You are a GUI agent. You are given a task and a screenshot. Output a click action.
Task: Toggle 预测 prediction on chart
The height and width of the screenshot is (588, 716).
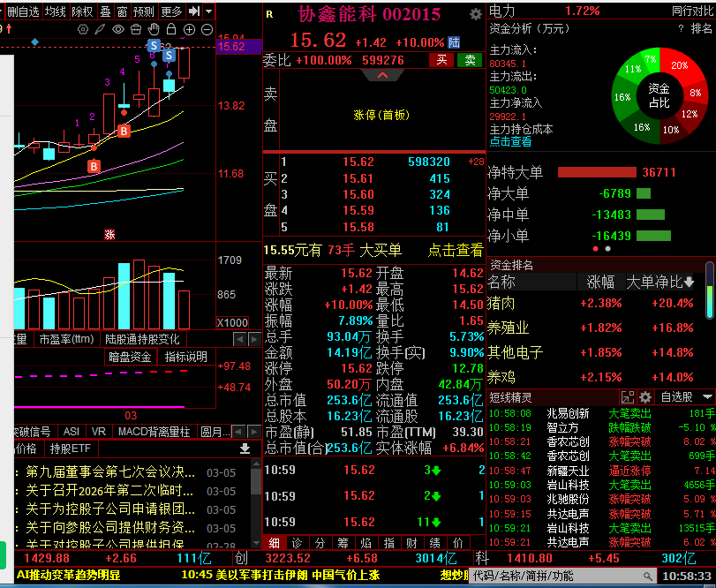pos(143,11)
